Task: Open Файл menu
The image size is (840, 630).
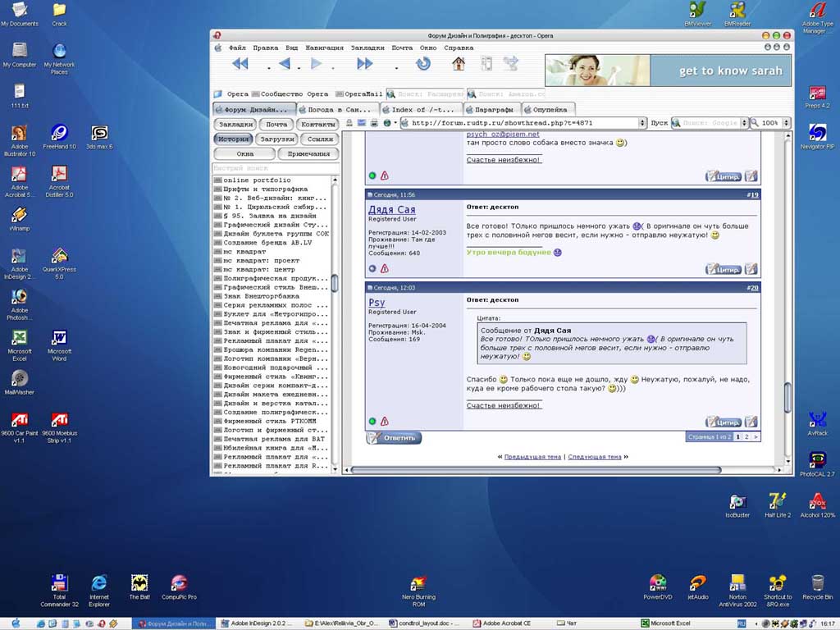Action: pyautogui.click(x=237, y=48)
